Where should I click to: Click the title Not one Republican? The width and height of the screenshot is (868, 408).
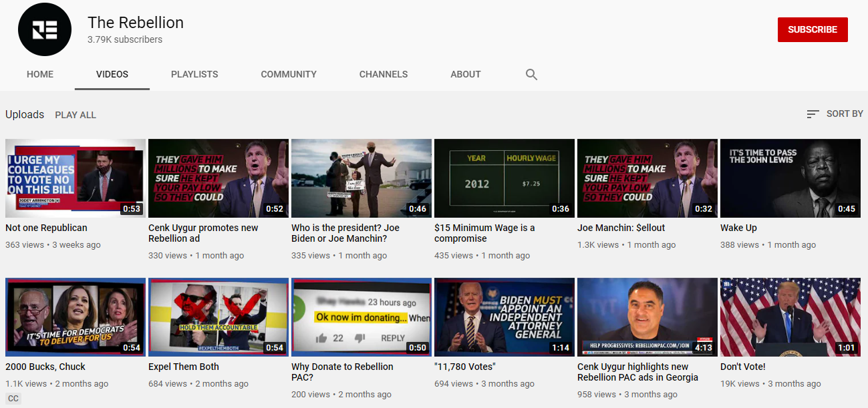(46, 228)
